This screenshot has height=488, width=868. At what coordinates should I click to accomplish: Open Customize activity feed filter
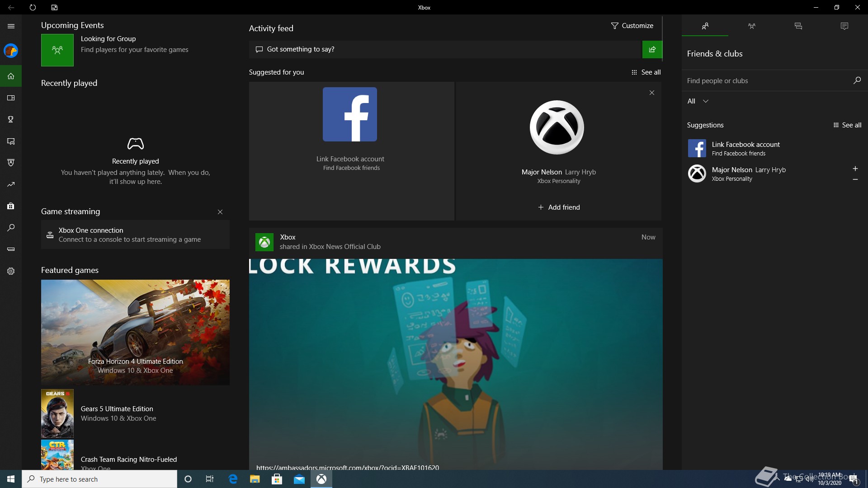tap(632, 26)
